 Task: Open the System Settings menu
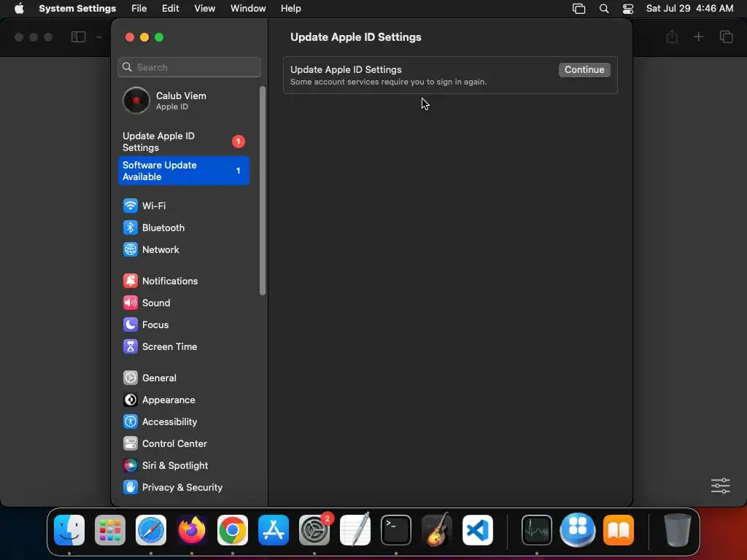(77, 8)
